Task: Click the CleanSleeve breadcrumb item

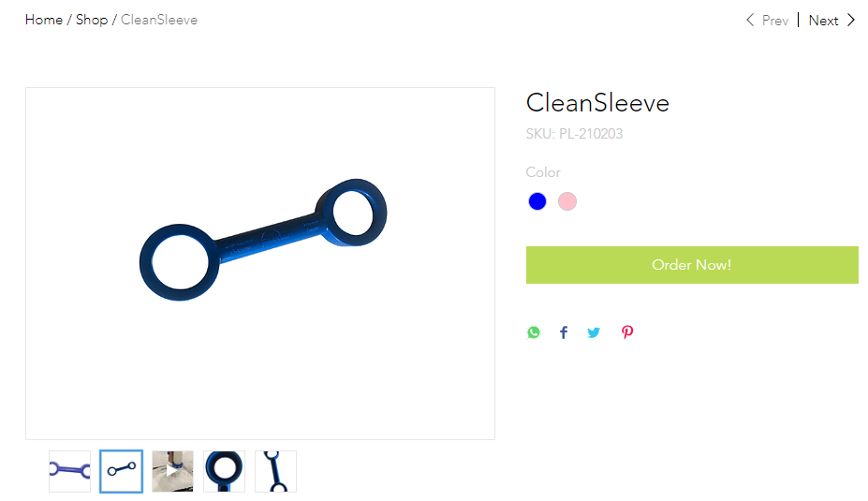Action: [x=159, y=20]
